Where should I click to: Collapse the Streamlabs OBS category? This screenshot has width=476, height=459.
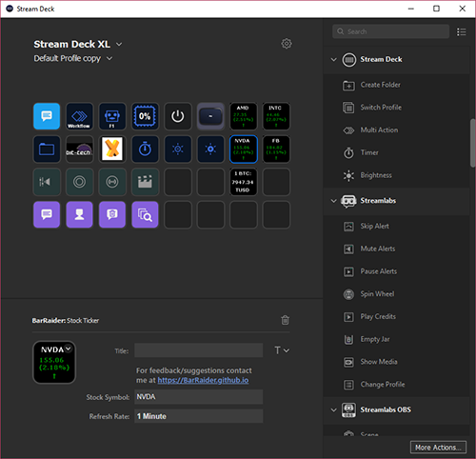coord(333,409)
